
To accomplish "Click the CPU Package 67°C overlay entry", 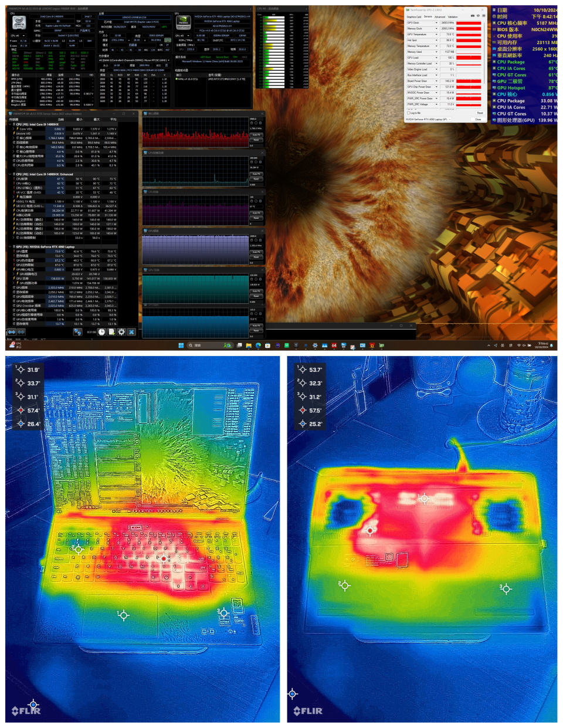I will [525, 62].
